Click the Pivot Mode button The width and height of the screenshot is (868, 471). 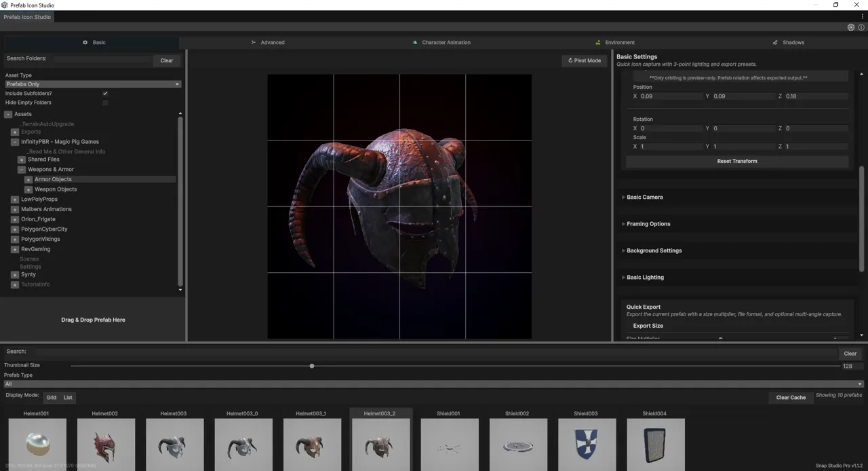click(x=584, y=60)
